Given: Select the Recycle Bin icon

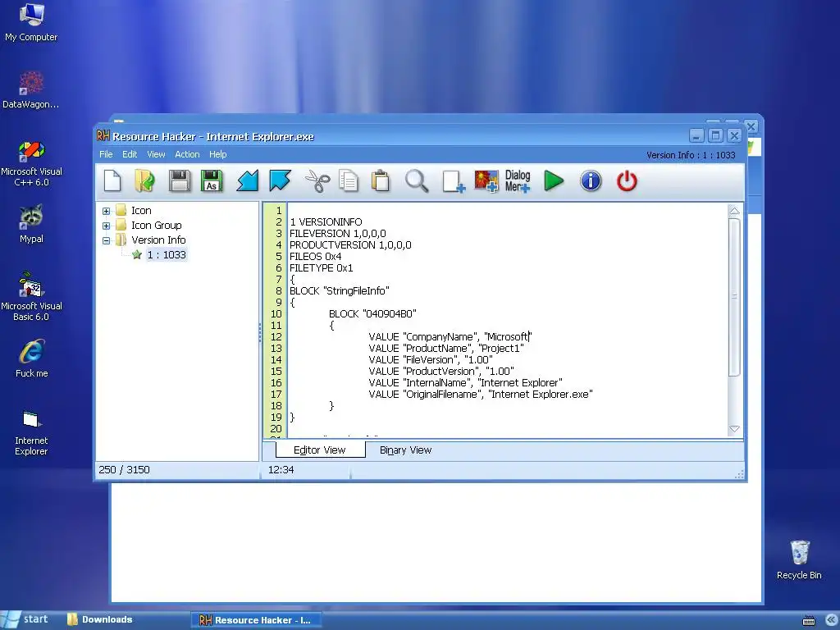Looking at the screenshot, I should 799,559.
